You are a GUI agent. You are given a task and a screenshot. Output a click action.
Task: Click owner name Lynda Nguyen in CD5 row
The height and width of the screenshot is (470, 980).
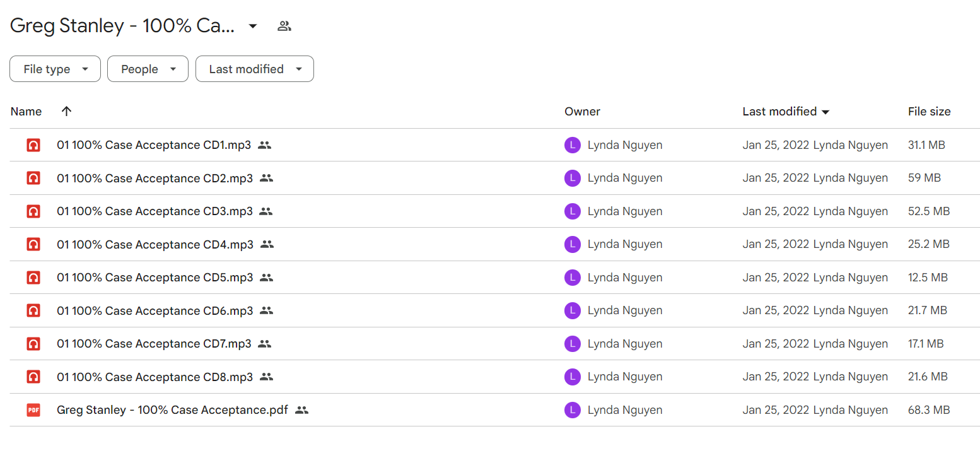coord(625,278)
